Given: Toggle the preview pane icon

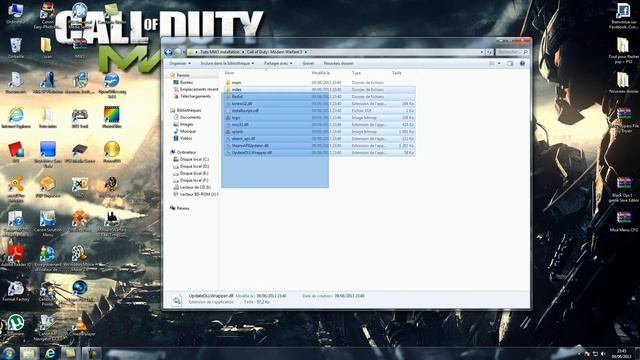Looking at the screenshot, I should (510, 63).
